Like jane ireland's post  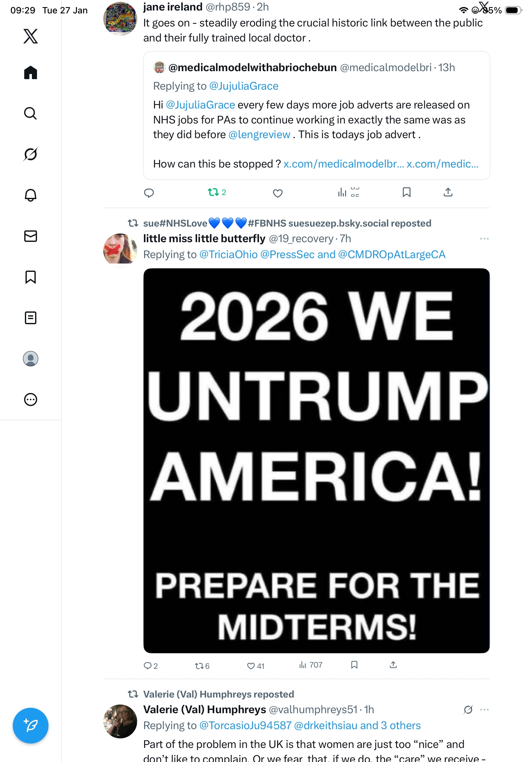[277, 193]
